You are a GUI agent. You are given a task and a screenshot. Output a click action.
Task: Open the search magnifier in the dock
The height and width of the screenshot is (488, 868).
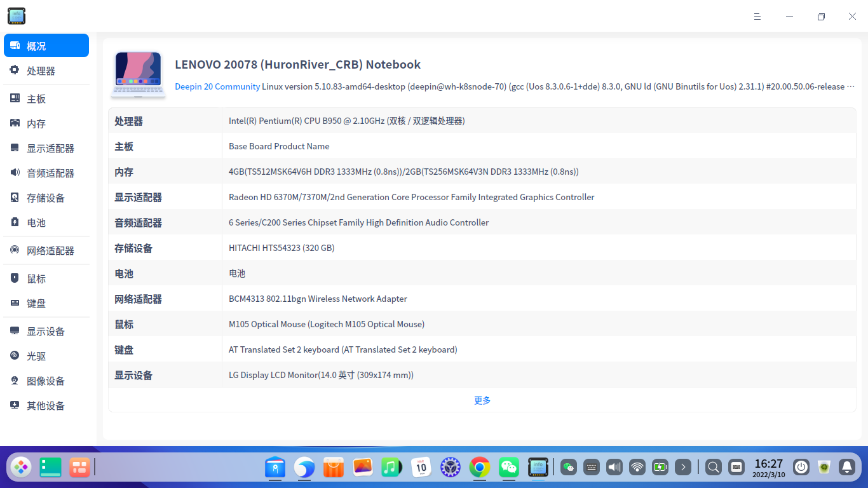coord(714,468)
